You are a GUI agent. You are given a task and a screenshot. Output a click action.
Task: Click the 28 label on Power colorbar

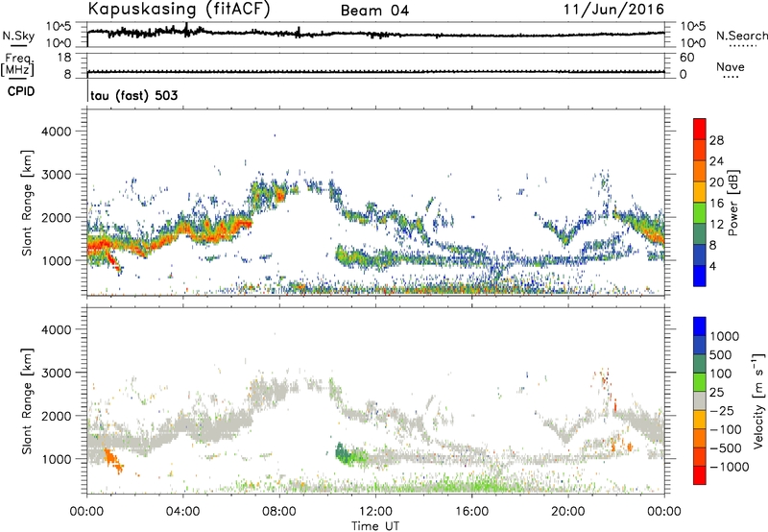tap(716, 140)
